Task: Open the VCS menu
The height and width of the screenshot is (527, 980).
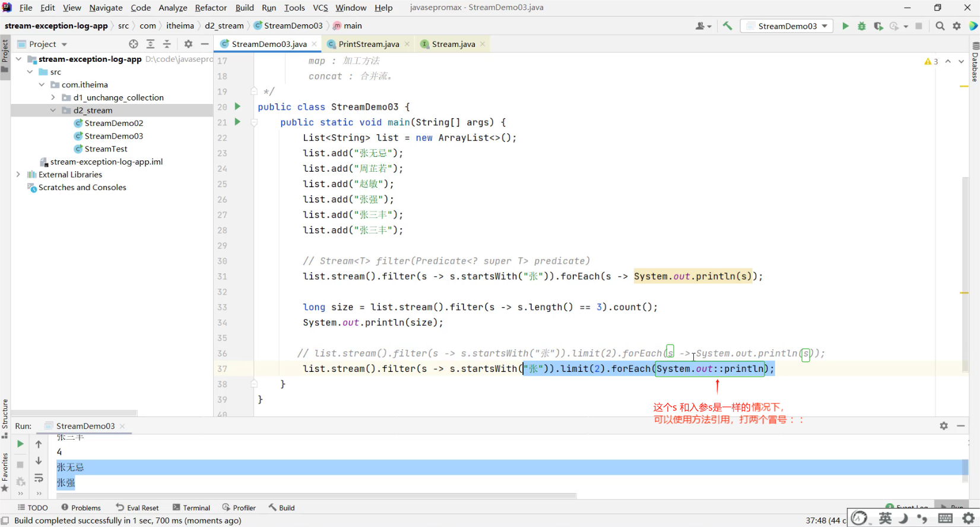Action: (x=321, y=8)
